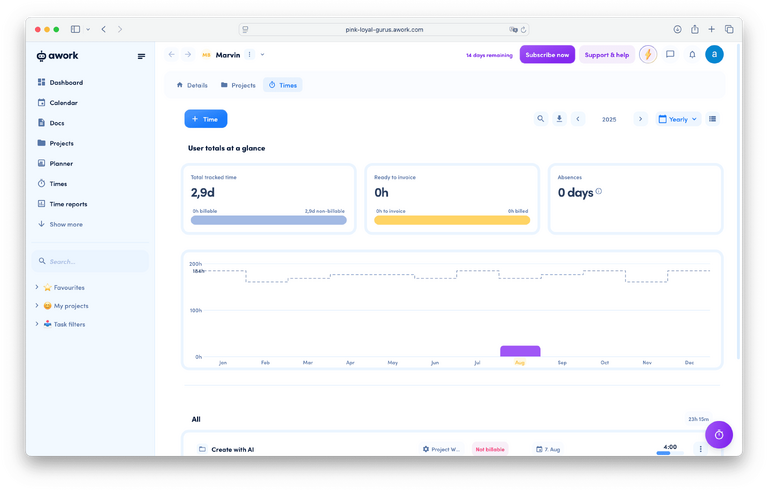Expand Show more in the sidebar
The height and width of the screenshot is (490, 768).
pyautogui.click(x=60, y=224)
